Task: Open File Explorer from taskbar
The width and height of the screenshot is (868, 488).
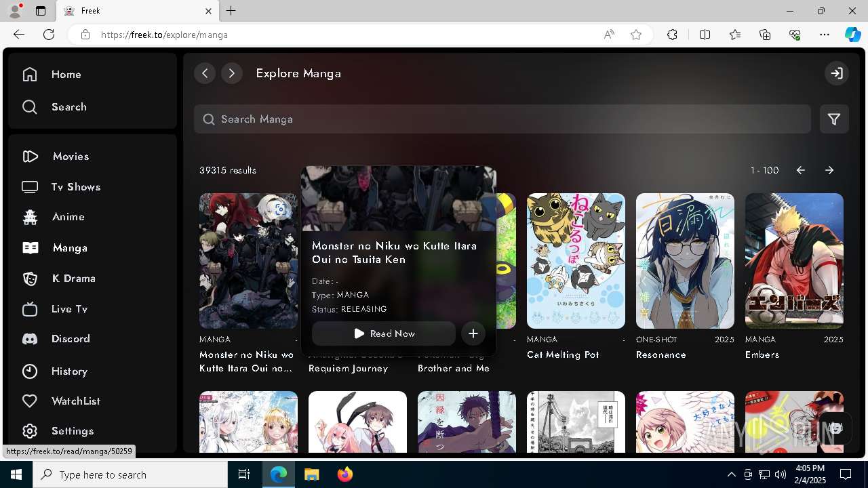Action: (x=312, y=474)
